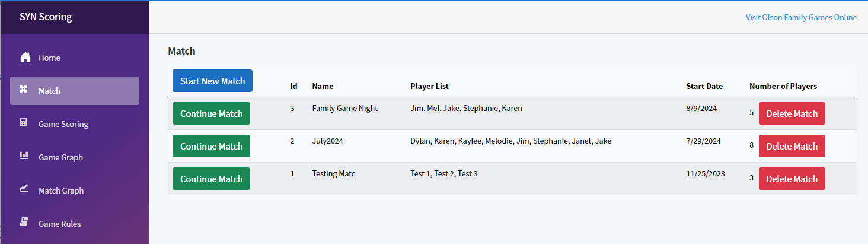Click the SYN Scoring brand title
Viewport: 868px width, 244px height.
[x=46, y=17]
